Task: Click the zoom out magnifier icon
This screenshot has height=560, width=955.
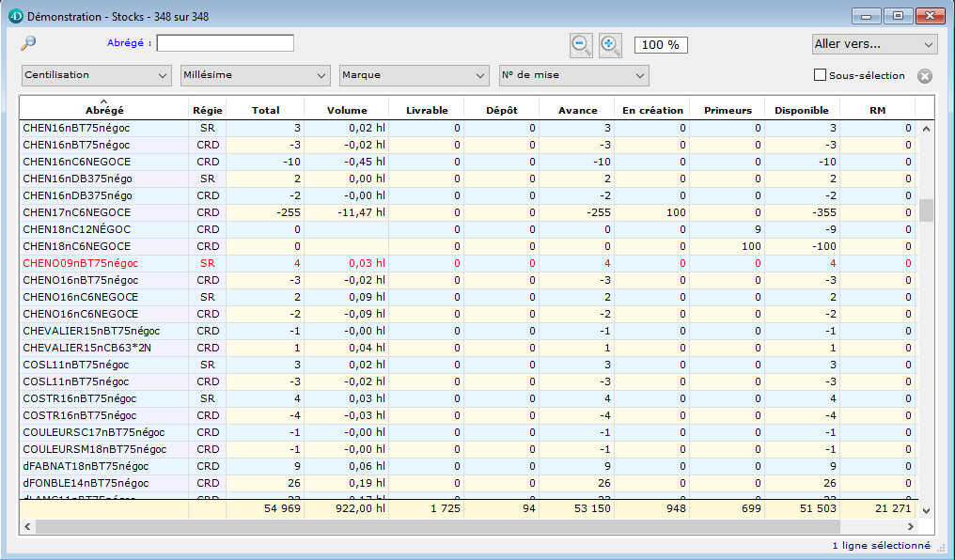Action: [581, 44]
